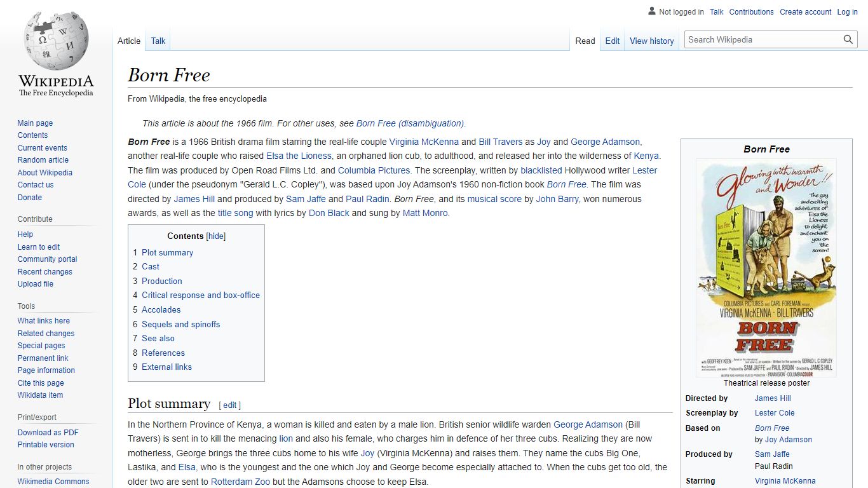Open the View history tab
Image resolution: width=868 pixels, height=488 pixels.
[651, 41]
